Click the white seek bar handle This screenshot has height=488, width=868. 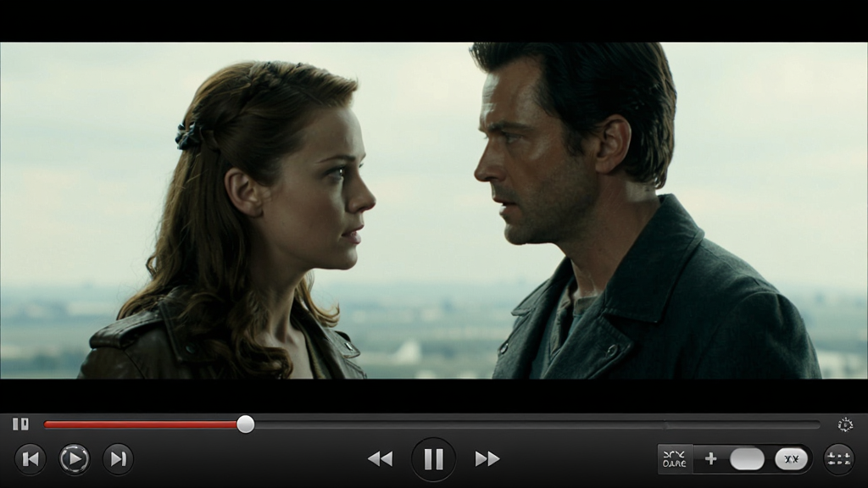click(246, 424)
